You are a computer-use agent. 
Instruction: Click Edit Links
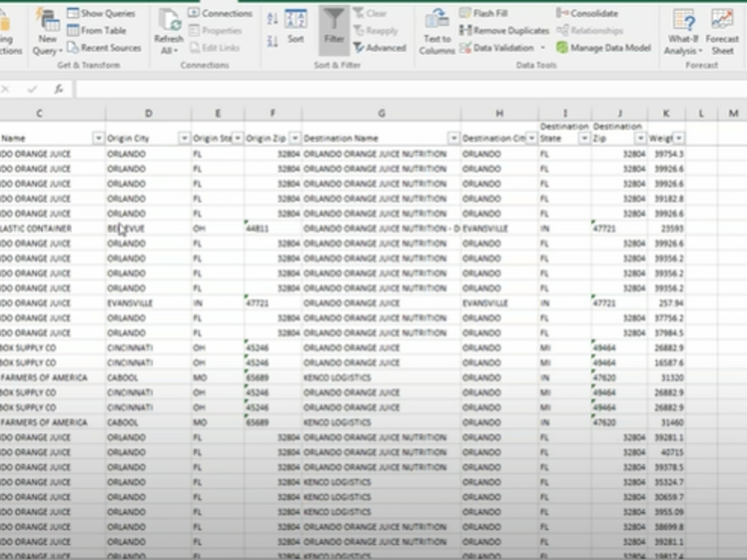click(x=214, y=48)
